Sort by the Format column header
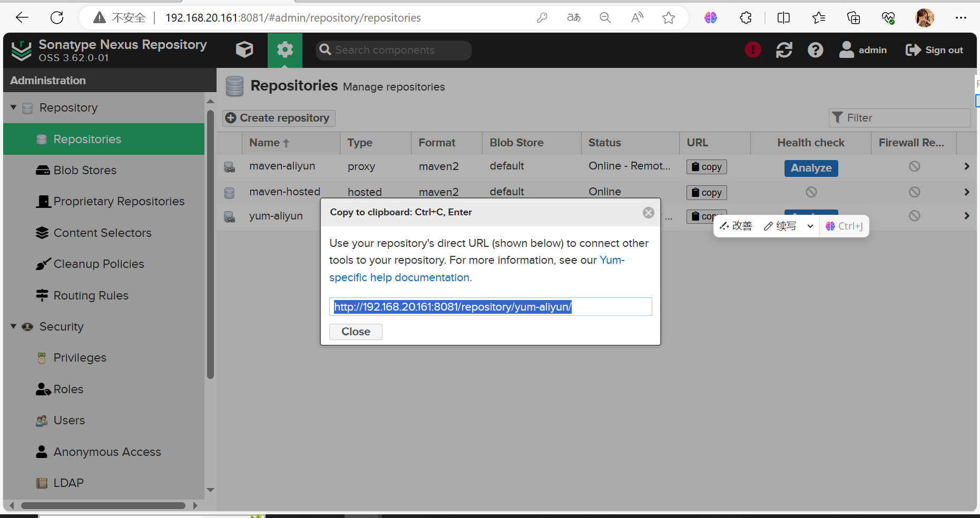The height and width of the screenshot is (518, 980). tap(447, 143)
